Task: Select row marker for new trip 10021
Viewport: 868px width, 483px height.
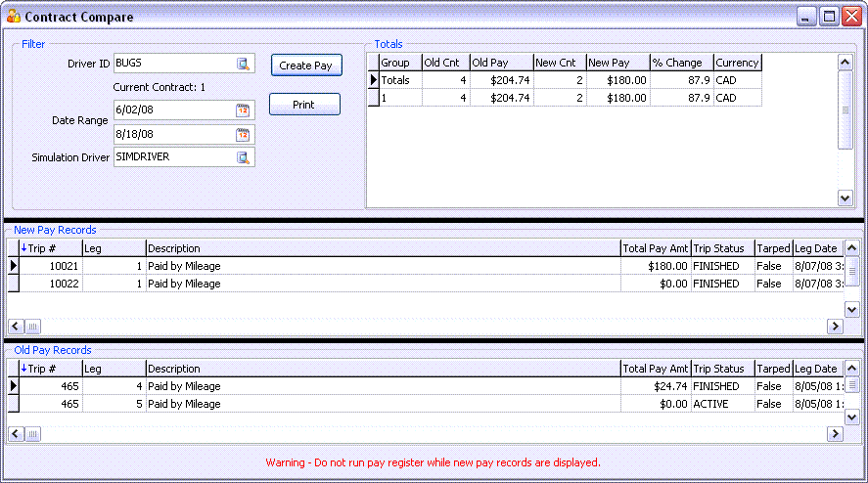Action: pos(14,266)
